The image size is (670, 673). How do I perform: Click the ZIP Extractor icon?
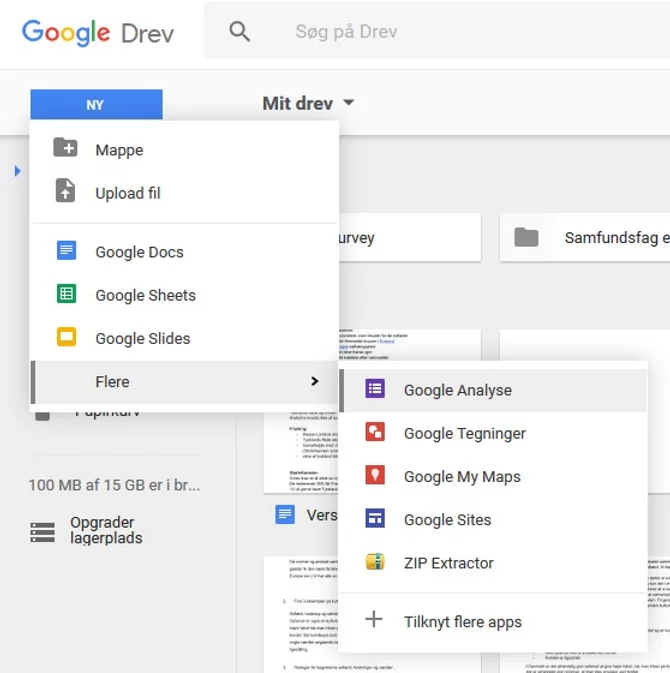pyautogui.click(x=375, y=561)
